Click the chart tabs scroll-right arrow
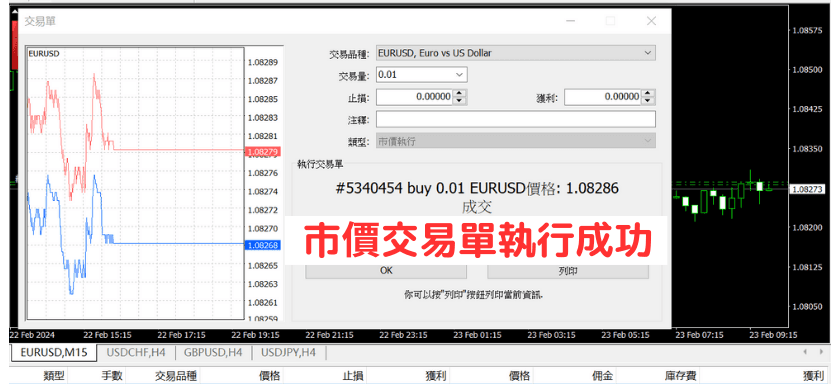The width and height of the screenshot is (840, 384). click(x=821, y=352)
